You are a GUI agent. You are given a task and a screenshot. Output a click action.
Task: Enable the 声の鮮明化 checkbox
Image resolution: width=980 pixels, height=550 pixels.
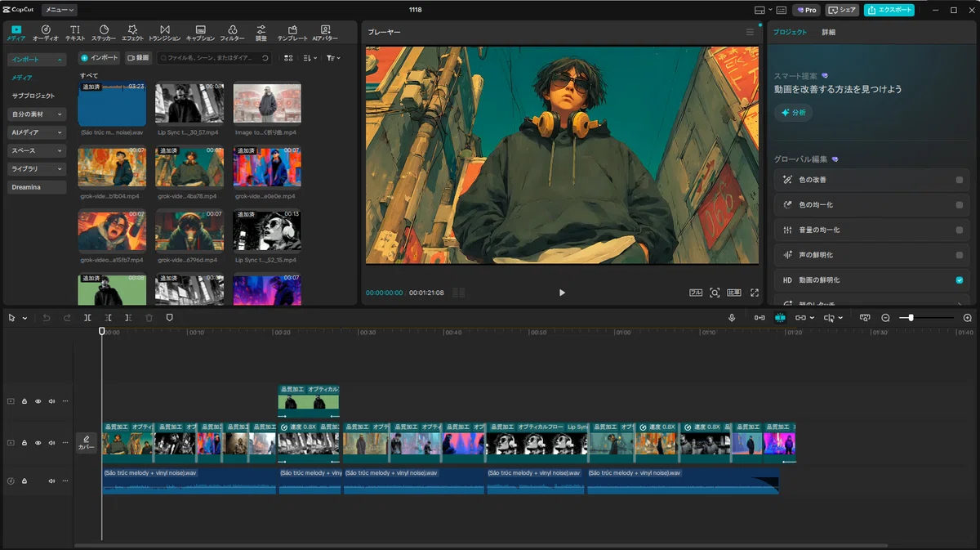click(x=960, y=255)
